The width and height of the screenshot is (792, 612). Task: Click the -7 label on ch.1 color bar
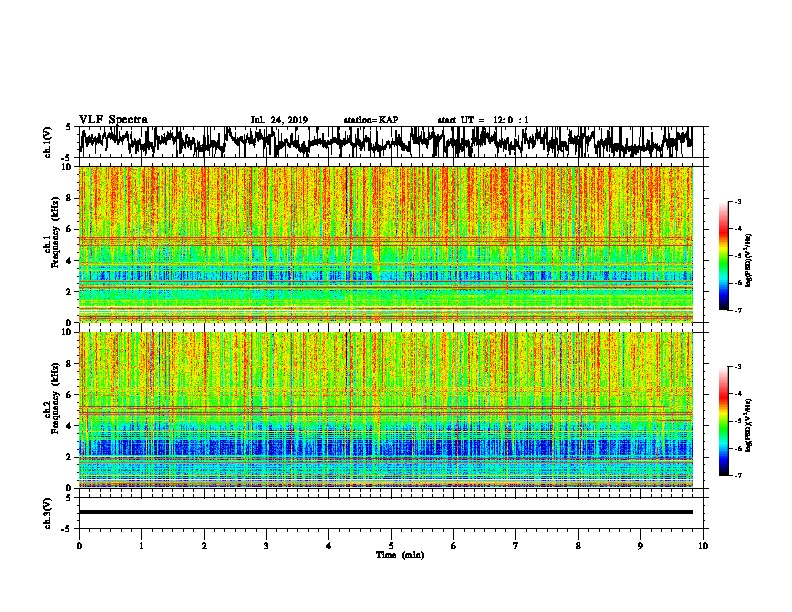pos(737,310)
